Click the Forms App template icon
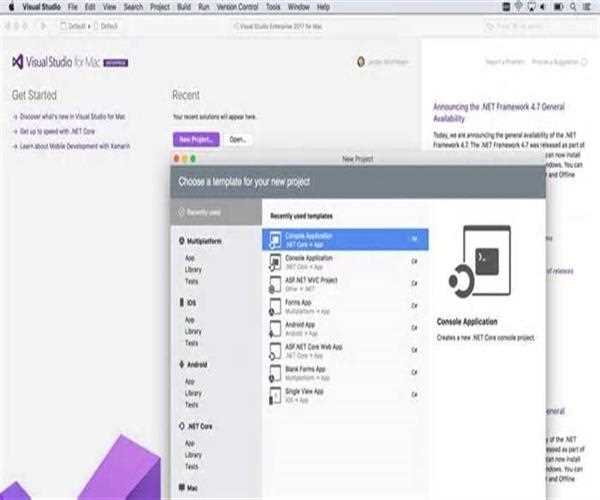 (276, 305)
